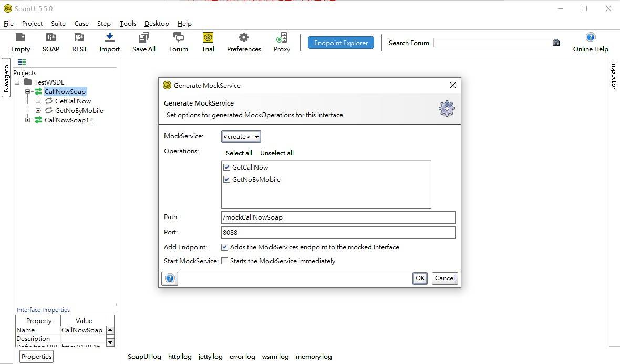Open Online Help icon
The width and height of the screenshot is (620, 364).
coord(591,37)
